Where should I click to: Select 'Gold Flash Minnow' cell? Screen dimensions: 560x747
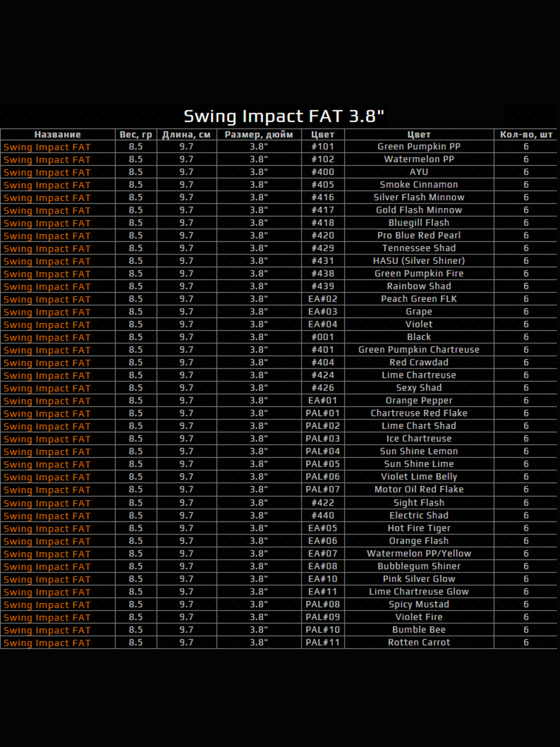[x=419, y=210]
